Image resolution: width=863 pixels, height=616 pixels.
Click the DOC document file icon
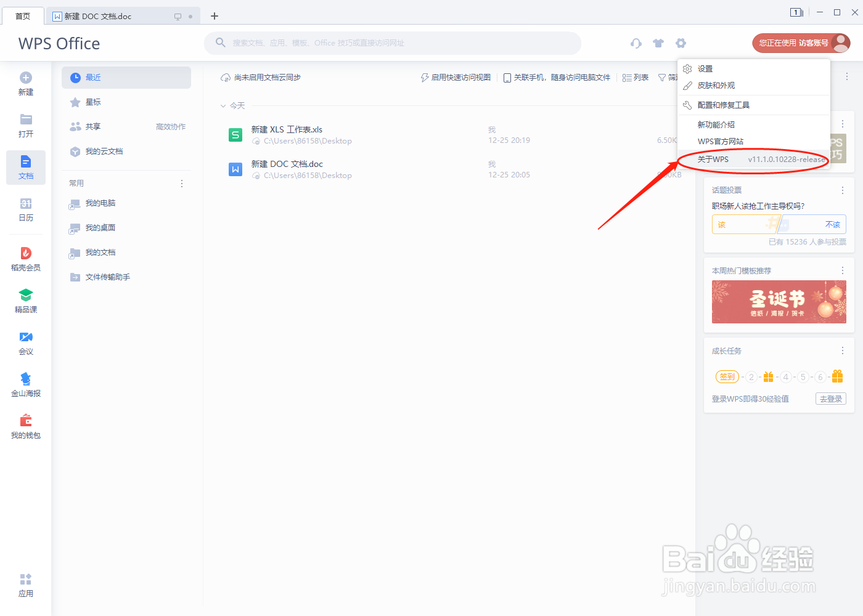coord(235,169)
